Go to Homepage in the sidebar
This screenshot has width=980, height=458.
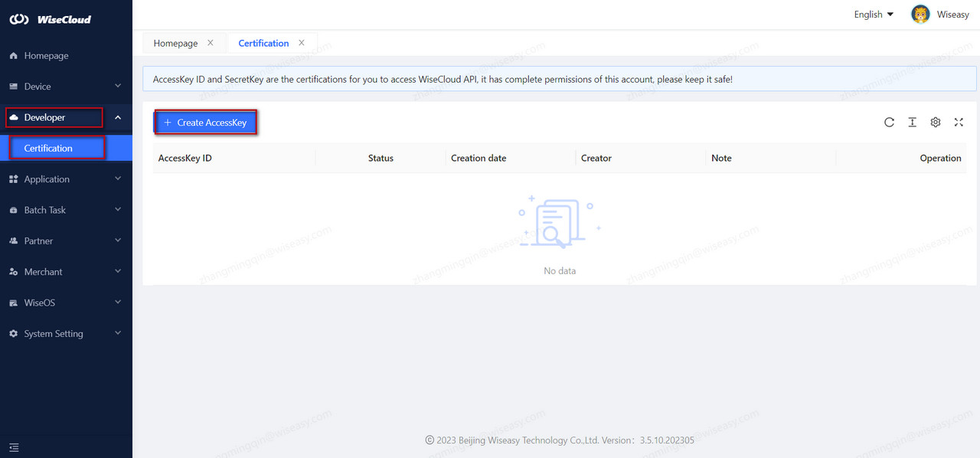pos(46,56)
